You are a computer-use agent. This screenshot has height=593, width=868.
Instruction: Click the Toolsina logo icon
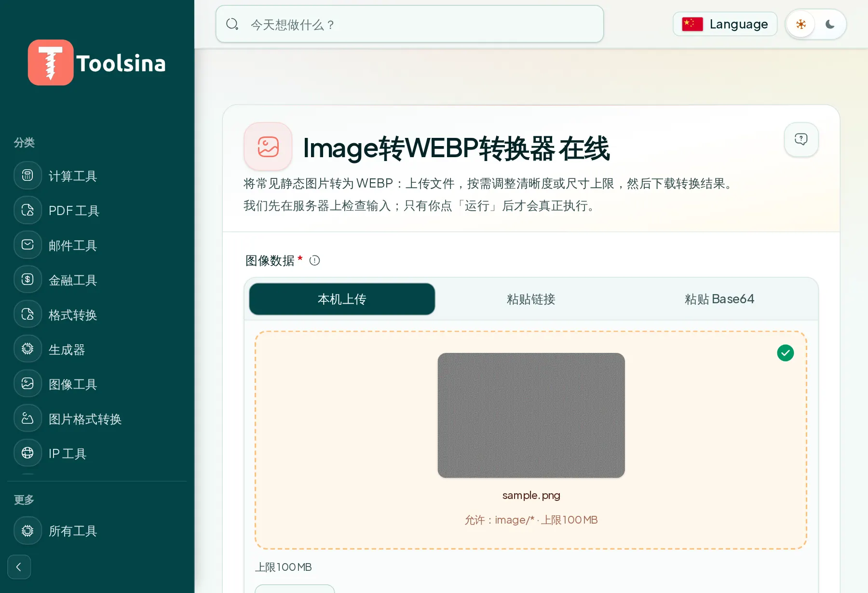point(51,63)
